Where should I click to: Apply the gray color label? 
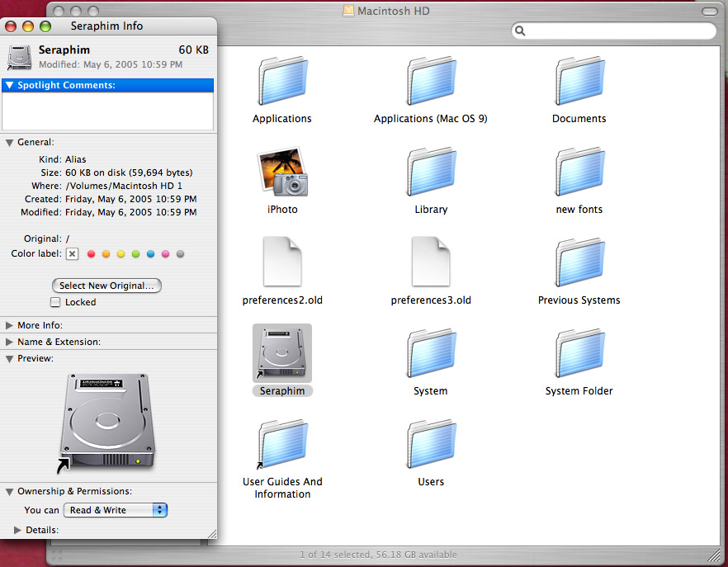(180, 254)
